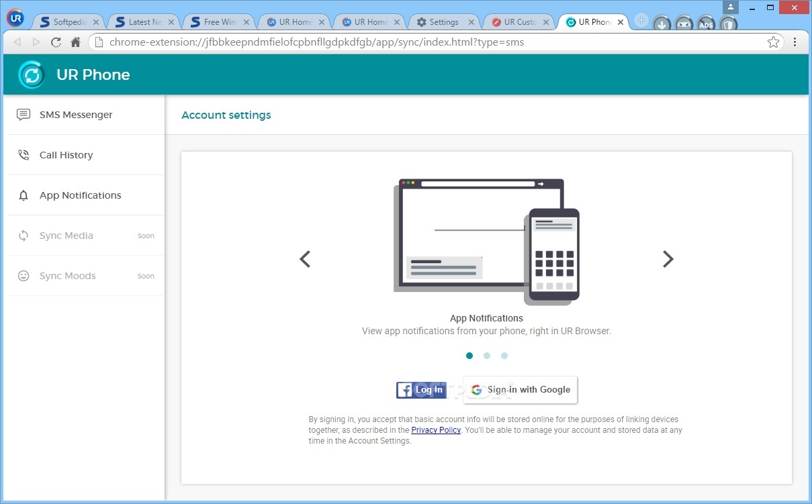Click the browser back arrow
Viewport: 812px width, 504px height.
pos(17,42)
